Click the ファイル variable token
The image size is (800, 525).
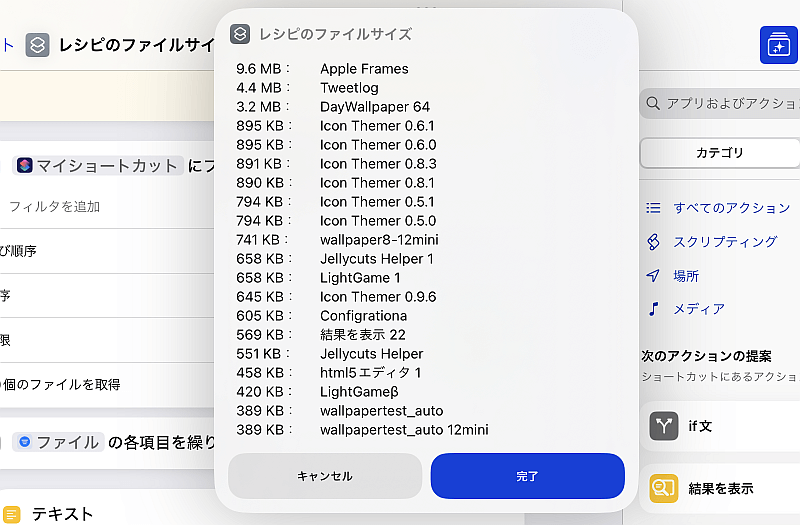58,442
